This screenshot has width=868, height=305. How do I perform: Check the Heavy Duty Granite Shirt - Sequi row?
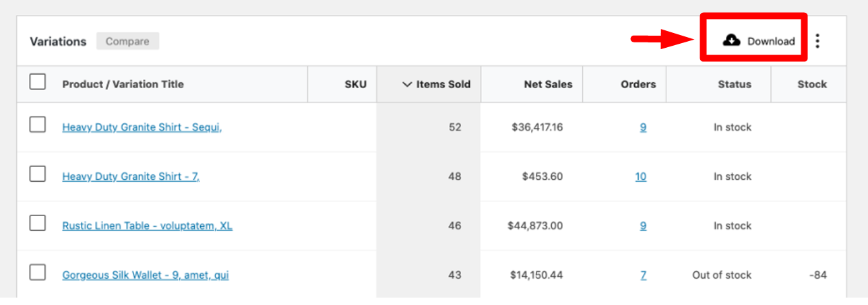pos(38,125)
